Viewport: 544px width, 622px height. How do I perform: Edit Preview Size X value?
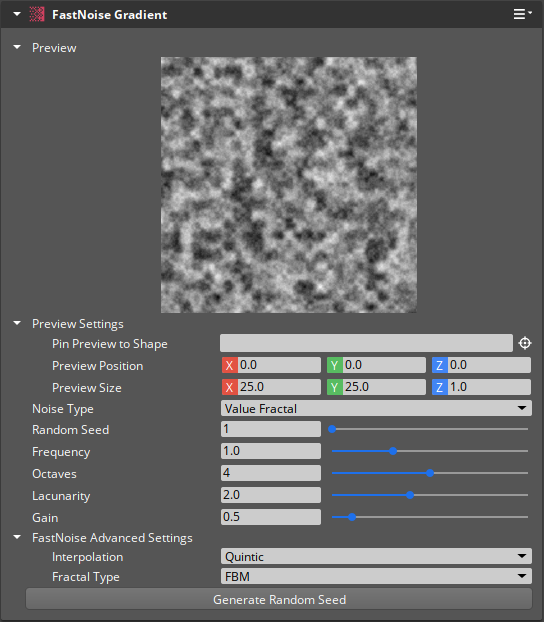point(280,387)
